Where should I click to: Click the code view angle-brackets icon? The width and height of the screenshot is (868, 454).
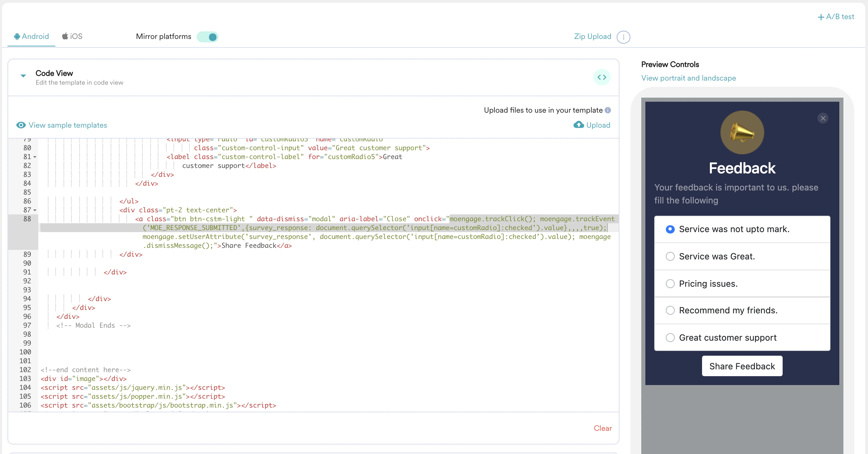pyautogui.click(x=602, y=77)
